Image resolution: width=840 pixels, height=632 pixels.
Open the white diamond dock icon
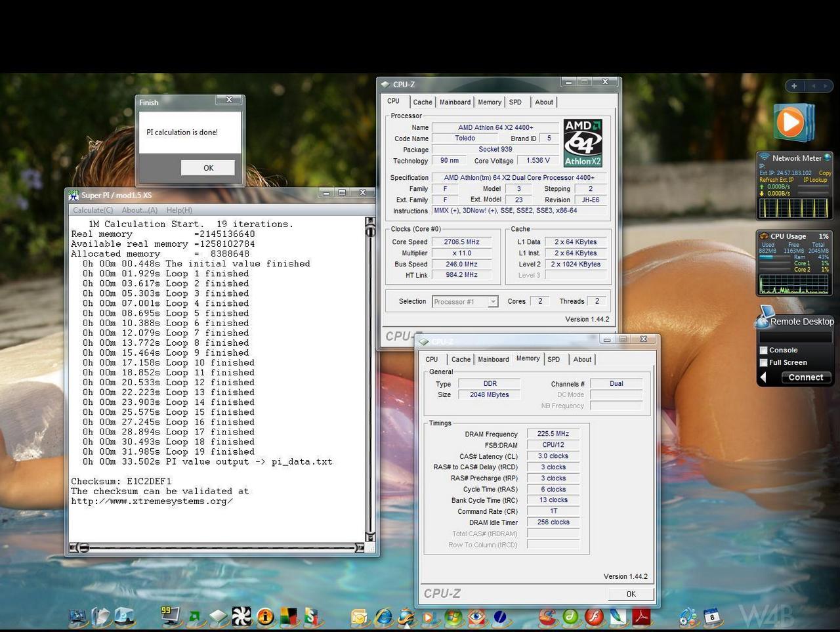[218, 617]
